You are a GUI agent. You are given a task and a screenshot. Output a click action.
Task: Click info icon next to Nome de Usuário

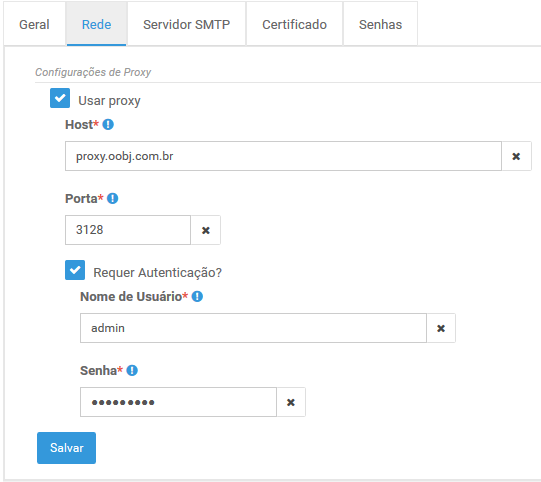pos(197,296)
